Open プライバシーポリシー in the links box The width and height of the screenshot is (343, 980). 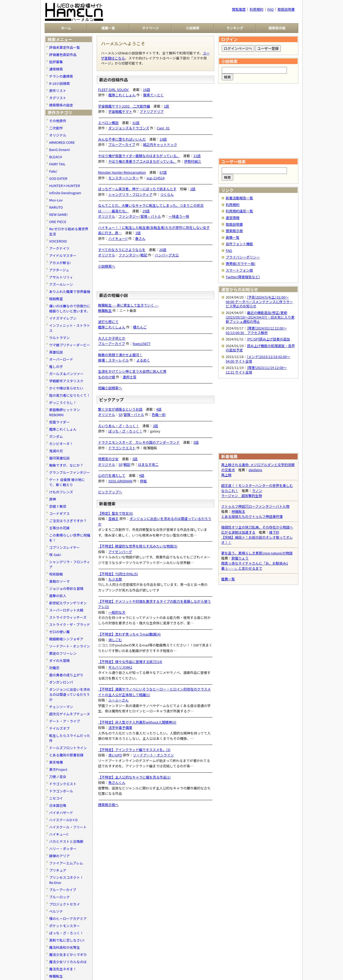click(x=243, y=257)
